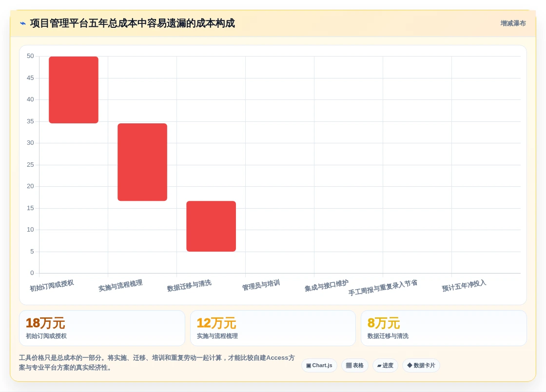The image size is (546, 392).
Task: Click the x-axis label 数据迁移与清洗
Action: (x=189, y=286)
